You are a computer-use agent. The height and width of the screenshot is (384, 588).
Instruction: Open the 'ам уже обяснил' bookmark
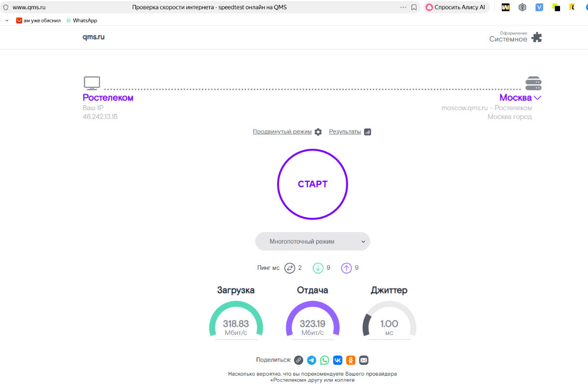38,21
